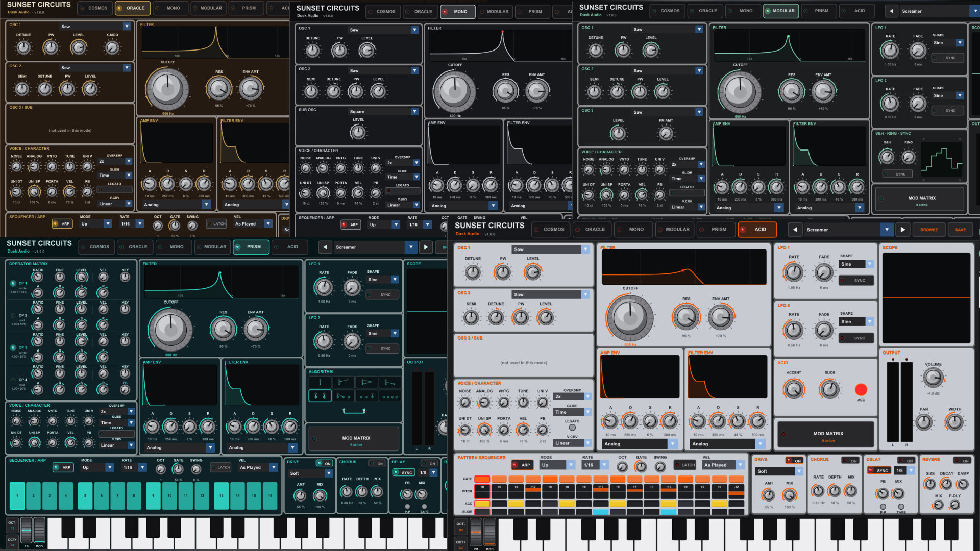
Task: Toggle the LEGATO switch in Acid window
Action: (572, 428)
